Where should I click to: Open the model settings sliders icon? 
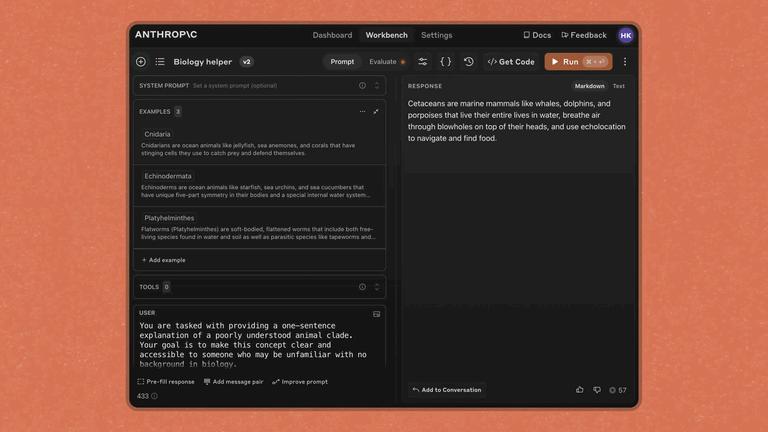click(422, 62)
